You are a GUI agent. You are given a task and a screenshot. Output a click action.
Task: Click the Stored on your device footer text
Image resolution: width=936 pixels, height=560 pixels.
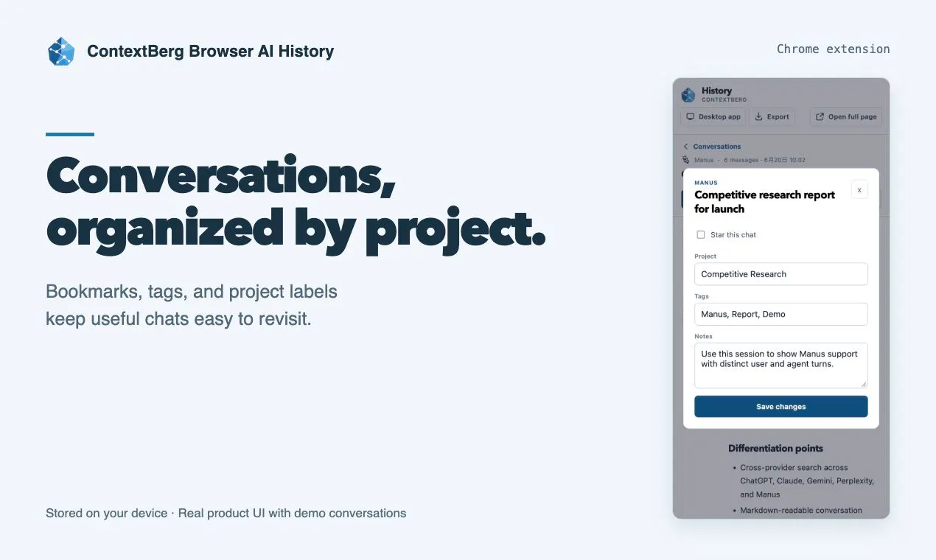pyautogui.click(x=226, y=513)
